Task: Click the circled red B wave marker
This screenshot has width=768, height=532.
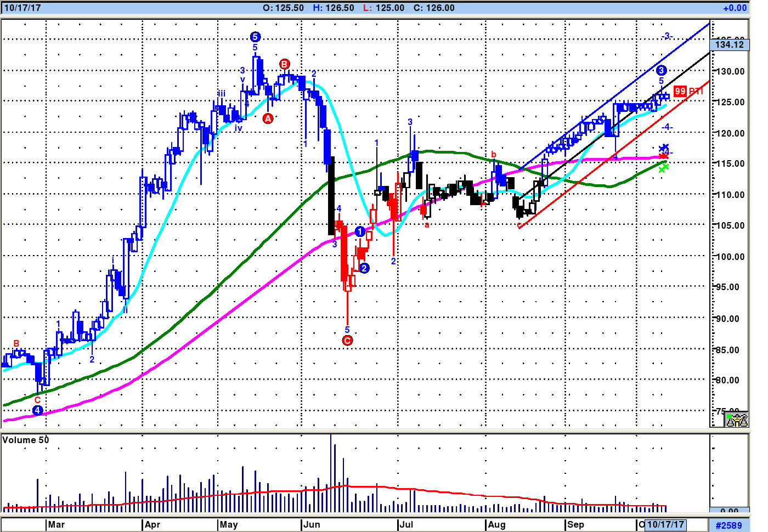Action: pos(284,64)
